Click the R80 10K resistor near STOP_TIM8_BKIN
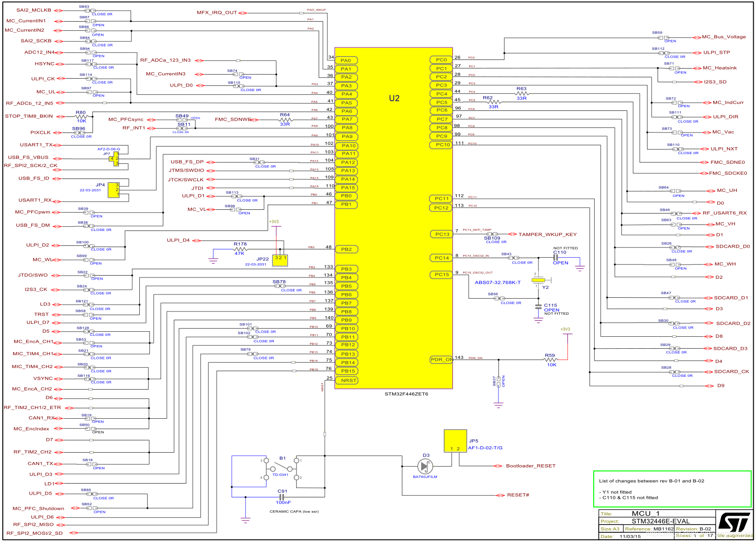Viewport: 756px width, 542px height. click(x=80, y=115)
